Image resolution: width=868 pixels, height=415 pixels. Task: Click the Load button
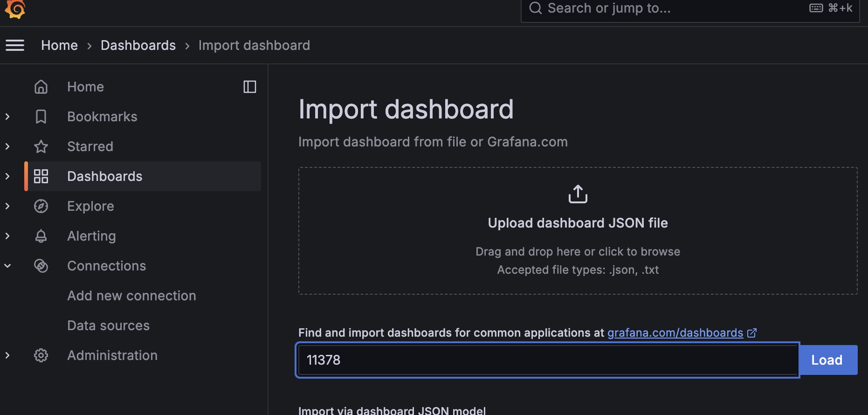click(828, 360)
